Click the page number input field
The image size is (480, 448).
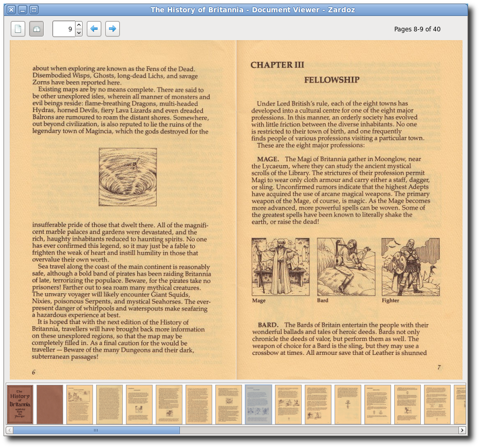(x=64, y=29)
